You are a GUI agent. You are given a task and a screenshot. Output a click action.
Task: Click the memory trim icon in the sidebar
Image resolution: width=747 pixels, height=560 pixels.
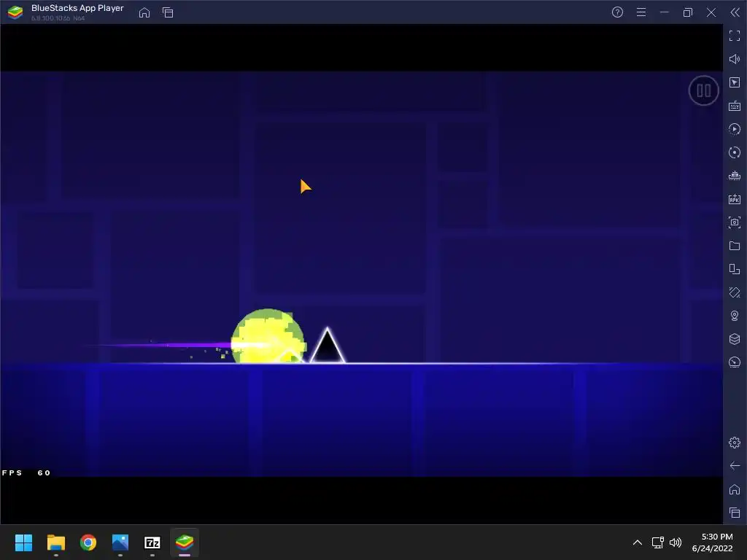coord(735,176)
